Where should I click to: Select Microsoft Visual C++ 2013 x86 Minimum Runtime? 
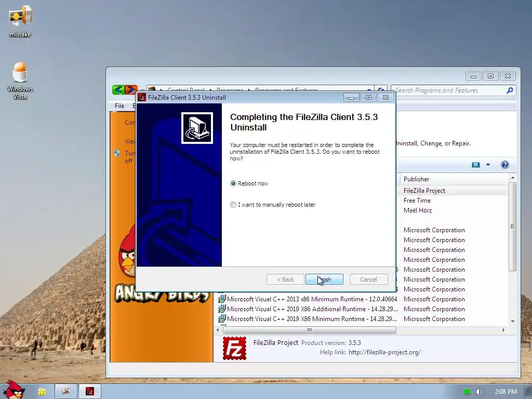click(312, 299)
